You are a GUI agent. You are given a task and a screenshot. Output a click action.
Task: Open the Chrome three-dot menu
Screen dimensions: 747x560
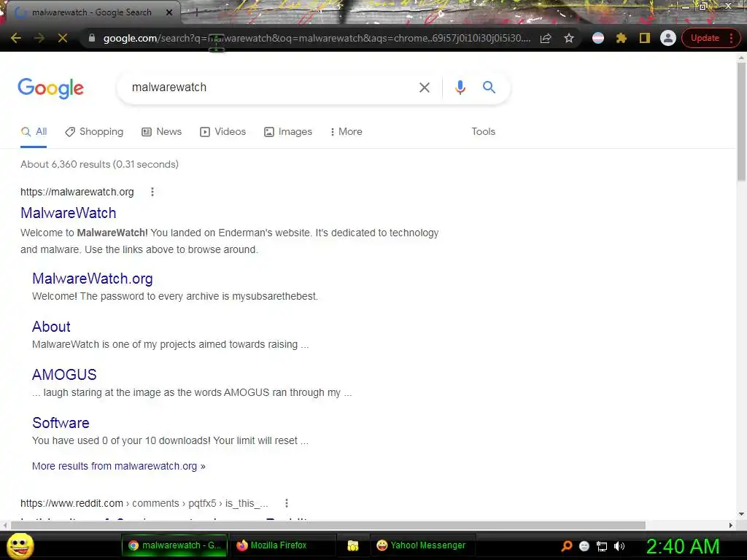[x=731, y=38]
